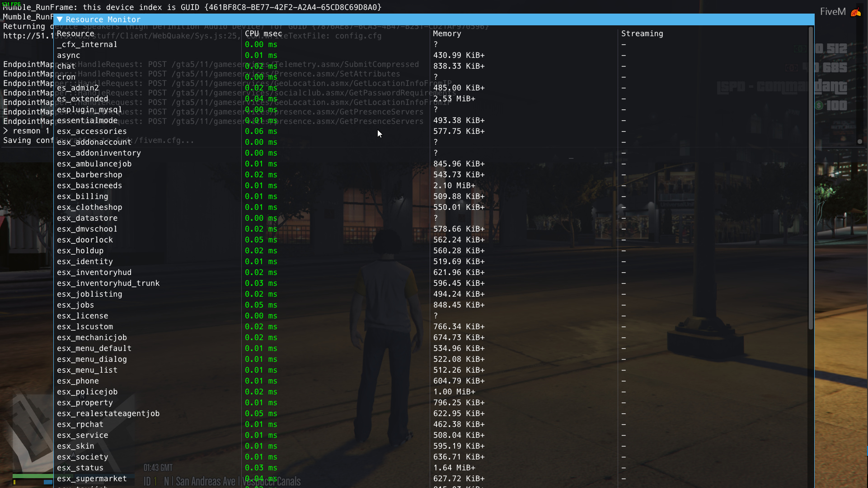
Task: Select the esx_datastore resource row
Action: tap(432, 218)
